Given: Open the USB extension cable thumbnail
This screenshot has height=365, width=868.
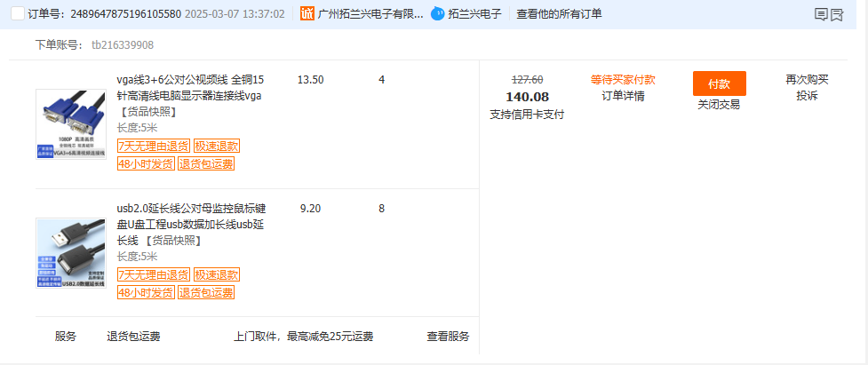Looking at the screenshot, I should click(x=71, y=253).
